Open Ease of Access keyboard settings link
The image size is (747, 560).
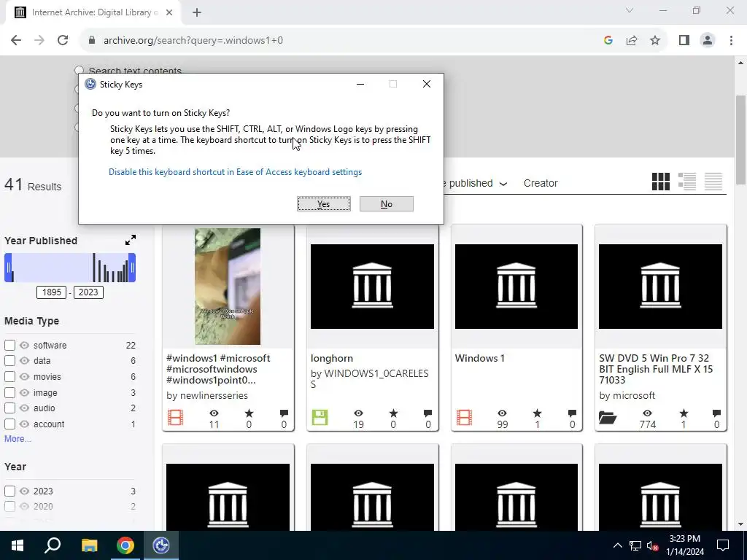tap(236, 172)
